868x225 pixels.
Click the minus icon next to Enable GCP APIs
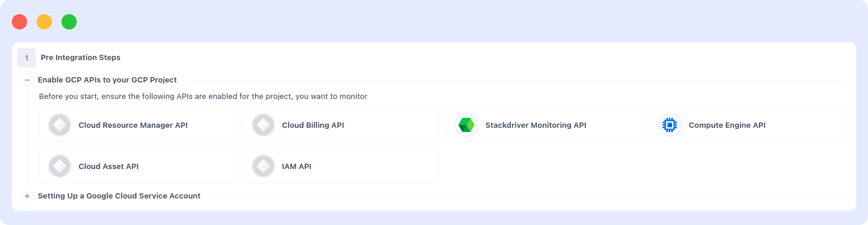(x=27, y=80)
